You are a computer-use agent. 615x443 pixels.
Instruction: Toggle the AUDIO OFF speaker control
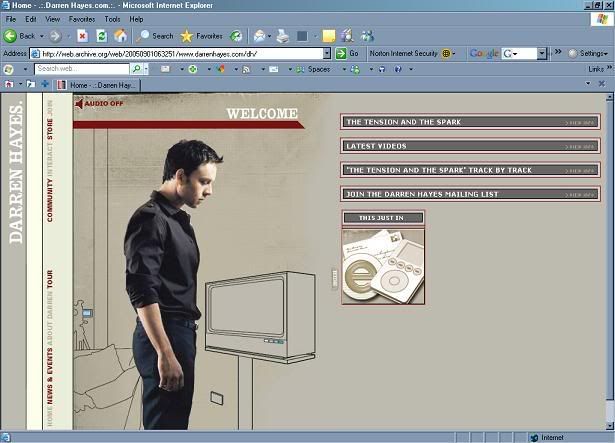point(99,104)
